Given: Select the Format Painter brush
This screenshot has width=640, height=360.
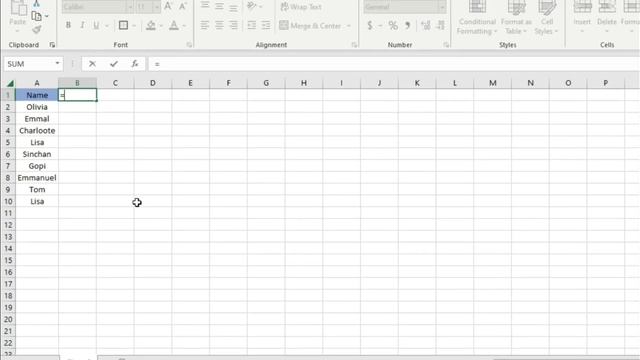Looking at the screenshot, I should 36,29.
